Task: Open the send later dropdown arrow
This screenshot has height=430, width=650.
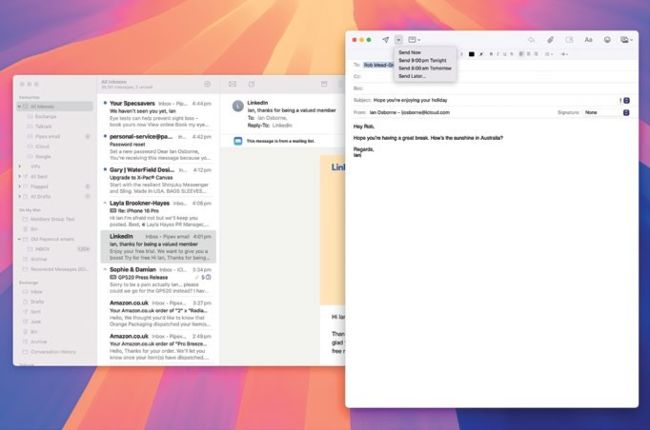Action: click(397, 39)
